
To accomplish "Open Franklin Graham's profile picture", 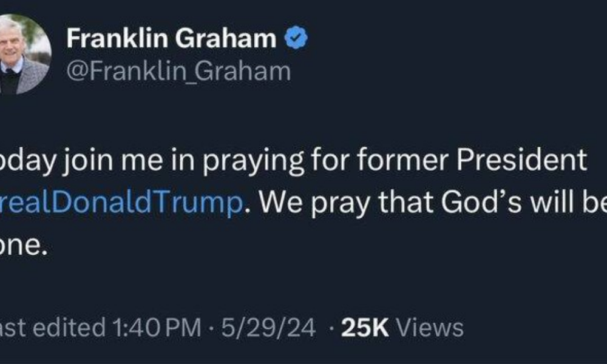I will coord(23,55).
